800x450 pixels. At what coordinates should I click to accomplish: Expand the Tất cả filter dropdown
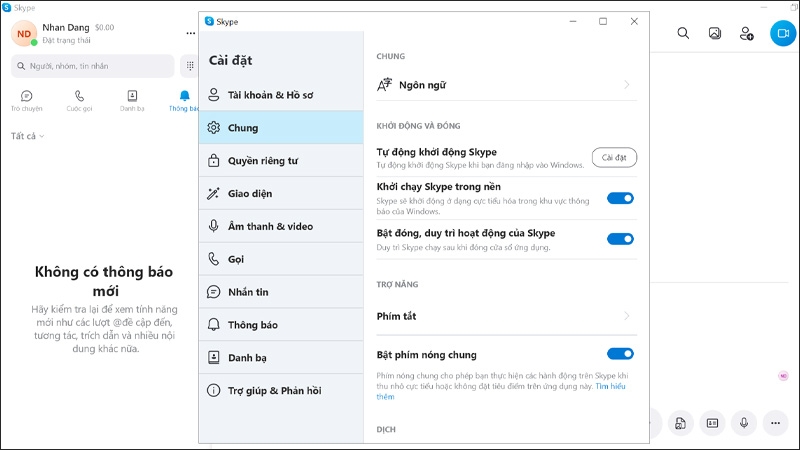pos(28,136)
